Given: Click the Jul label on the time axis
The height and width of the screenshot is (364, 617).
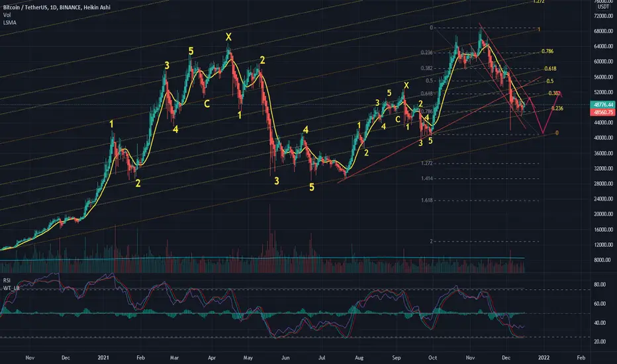Looking at the screenshot, I should (x=322, y=357).
